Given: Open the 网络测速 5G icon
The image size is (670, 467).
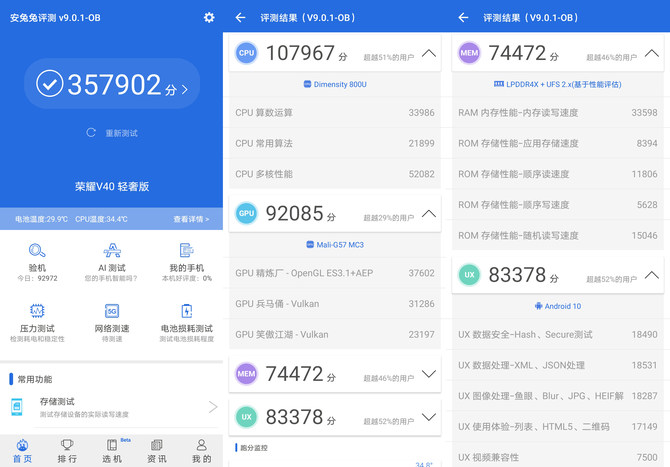Looking at the screenshot, I should pyautogui.click(x=112, y=311).
